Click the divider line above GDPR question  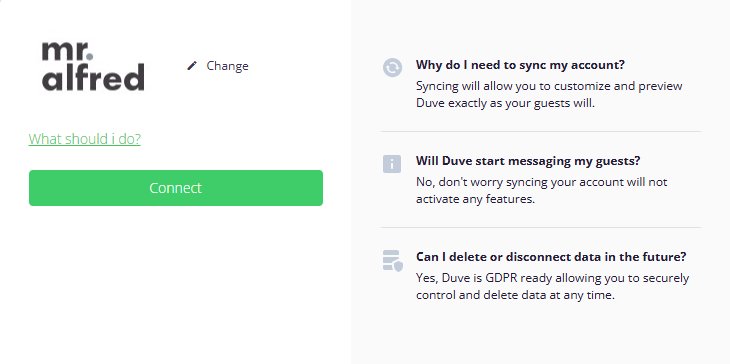pyautogui.click(x=541, y=228)
